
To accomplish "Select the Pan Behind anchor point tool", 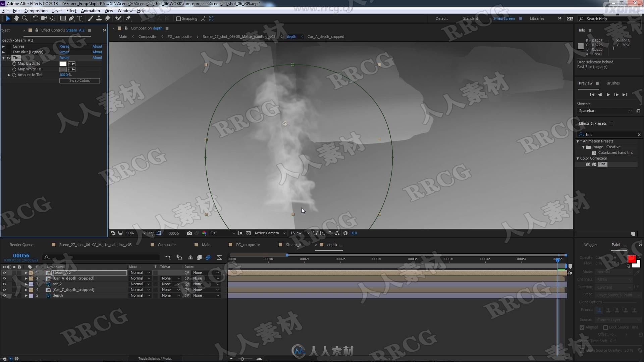I will tap(53, 18).
